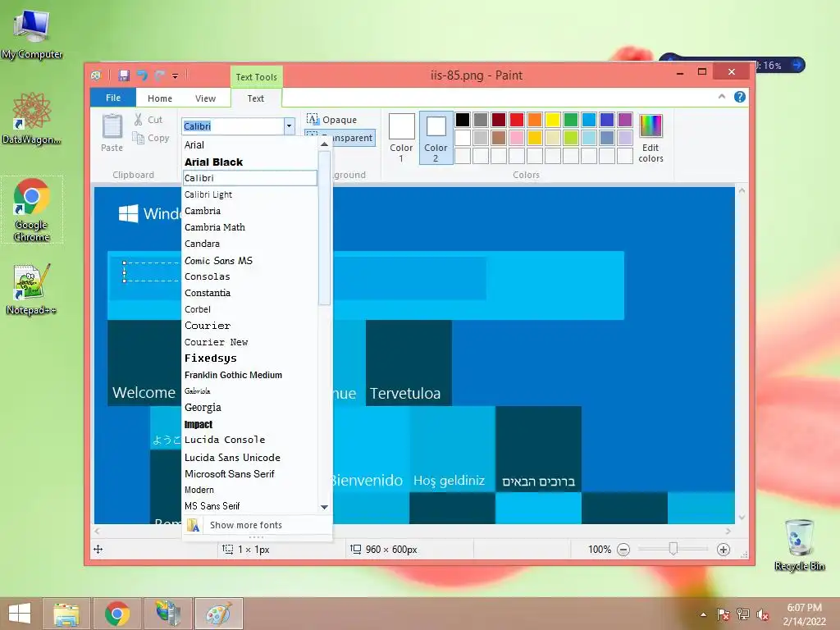Pick the green color swatch
The image size is (840, 630).
coord(571,120)
